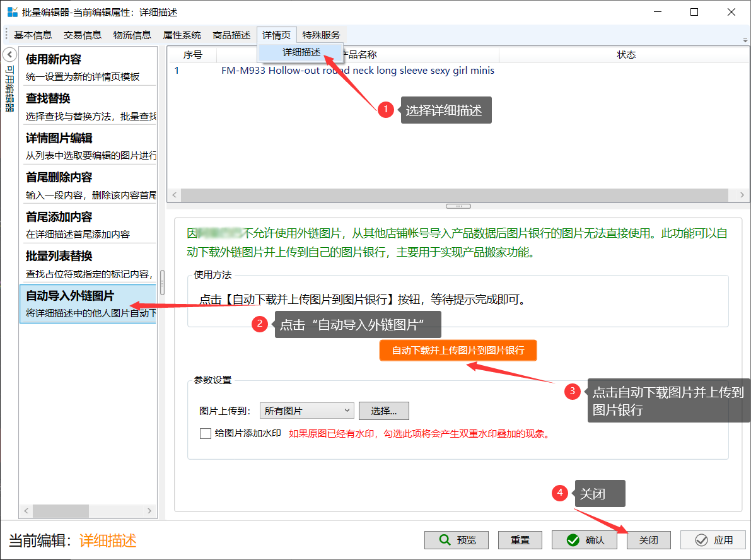Click the Preview magnifier button

coord(457,540)
